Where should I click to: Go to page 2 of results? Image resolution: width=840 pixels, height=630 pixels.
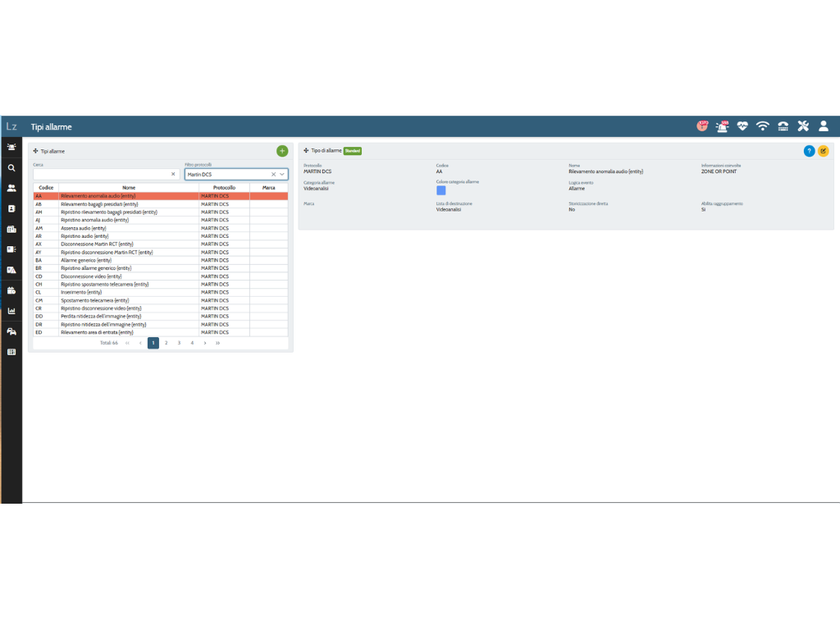pyautogui.click(x=166, y=343)
